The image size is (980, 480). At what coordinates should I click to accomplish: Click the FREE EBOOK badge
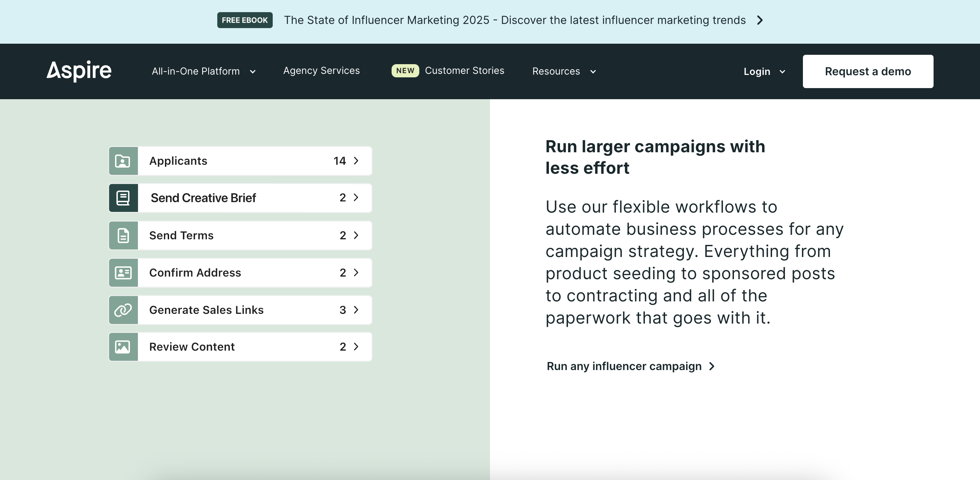[245, 20]
